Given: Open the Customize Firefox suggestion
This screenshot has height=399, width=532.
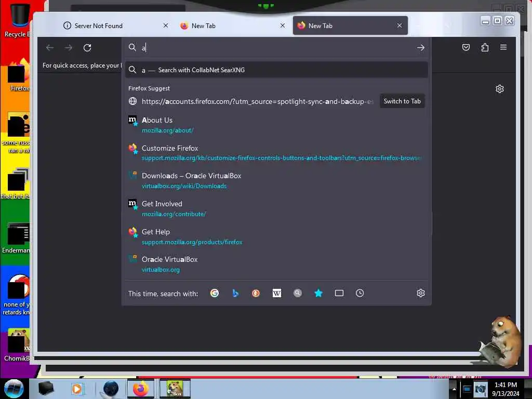Looking at the screenshot, I should point(276,153).
